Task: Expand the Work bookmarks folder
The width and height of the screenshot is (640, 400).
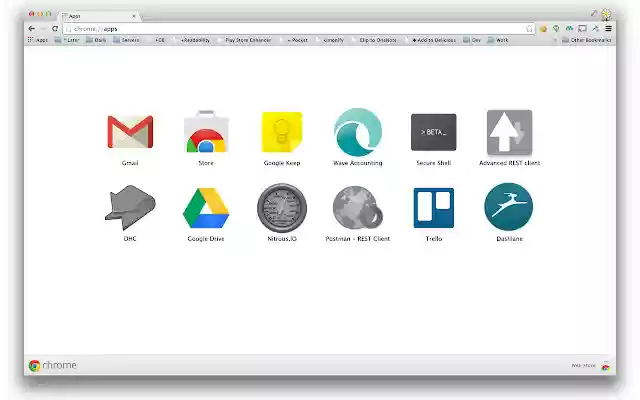Action: pyautogui.click(x=498, y=40)
